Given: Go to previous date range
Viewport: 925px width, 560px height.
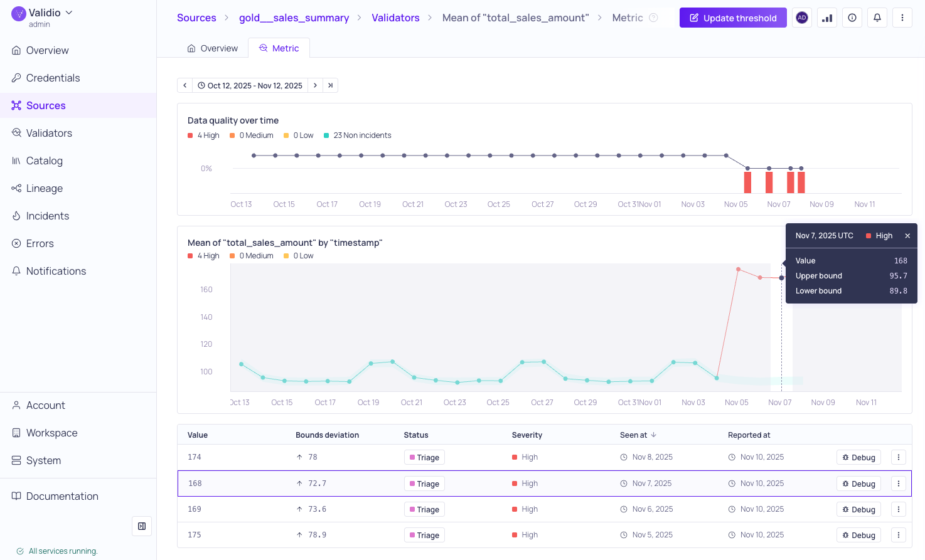Looking at the screenshot, I should [x=184, y=85].
